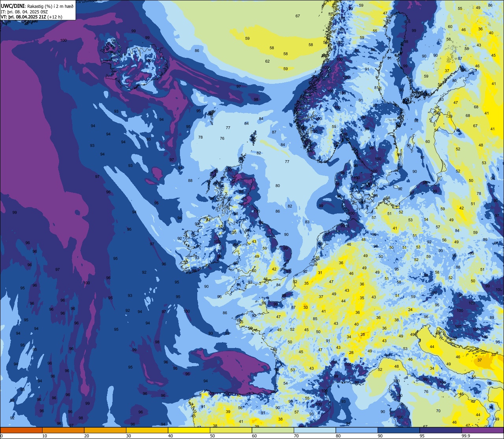Click the 0–10 dark orange legend swatch
The width and height of the screenshot is (504, 439).
pos(21,430)
